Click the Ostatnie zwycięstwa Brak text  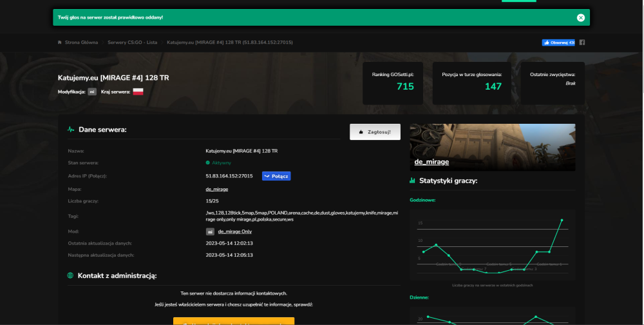coord(571,83)
